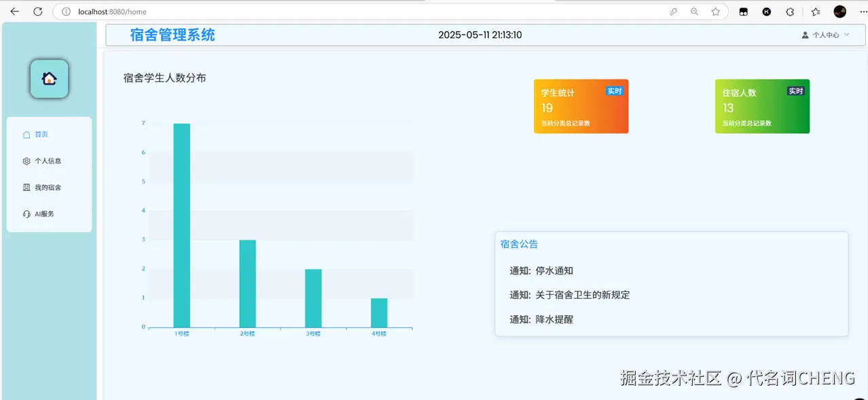Select the home icon beside 首页
868x400 pixels.
tap(26, 134)
